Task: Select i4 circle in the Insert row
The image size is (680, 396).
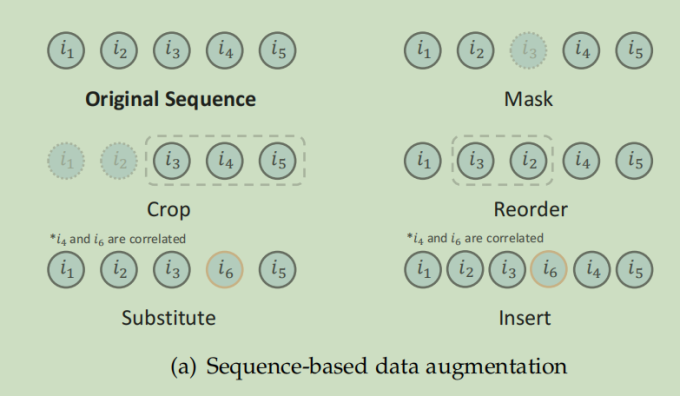Action: [592, 269]
